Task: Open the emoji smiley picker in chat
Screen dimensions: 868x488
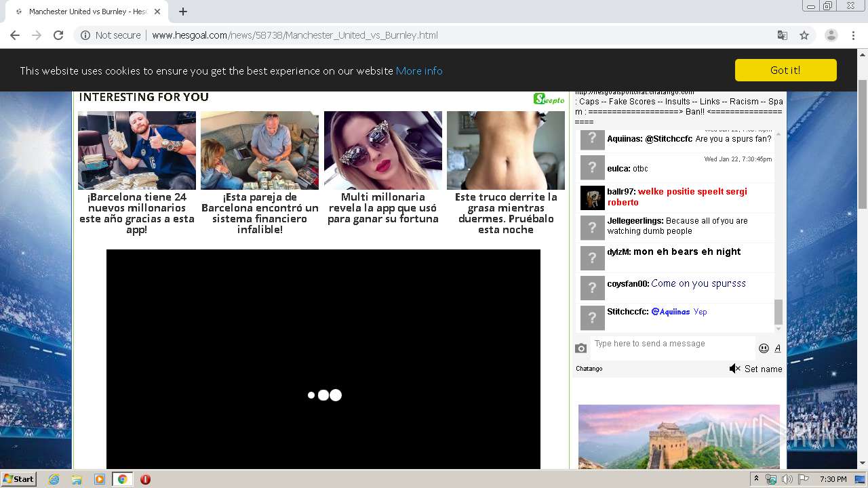Action: (x=764, y=348)
